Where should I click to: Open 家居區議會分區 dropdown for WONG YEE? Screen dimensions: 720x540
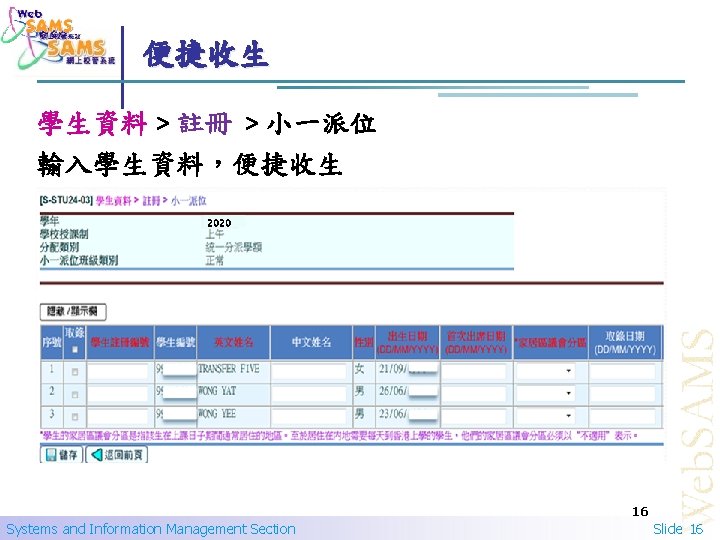[545, 416]
